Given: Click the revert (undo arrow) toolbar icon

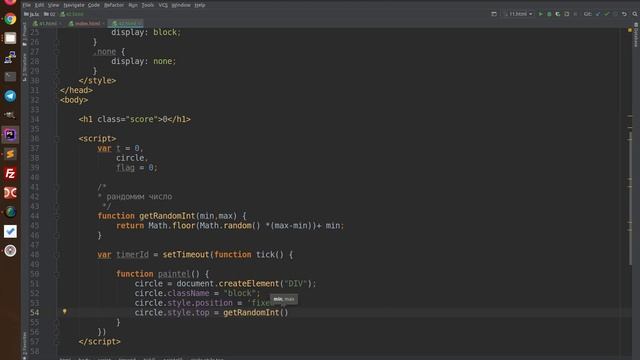Looking at the screenshot, I should click(624, 14).
